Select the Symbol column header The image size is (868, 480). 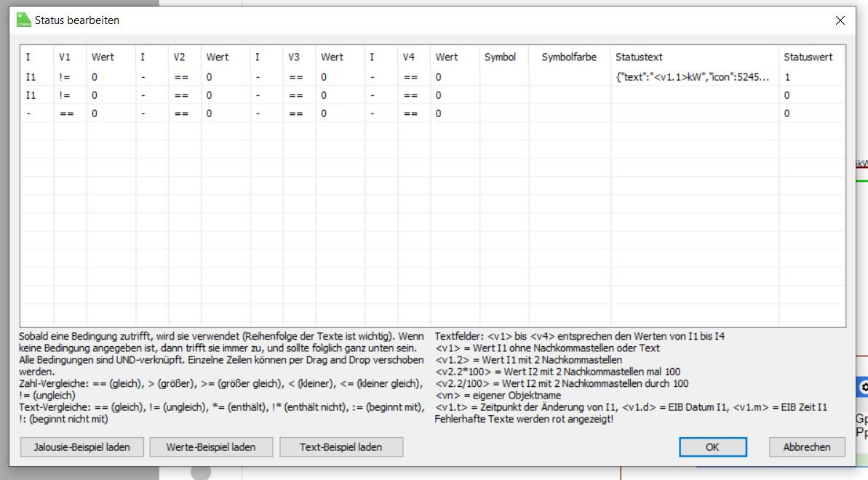503,57
